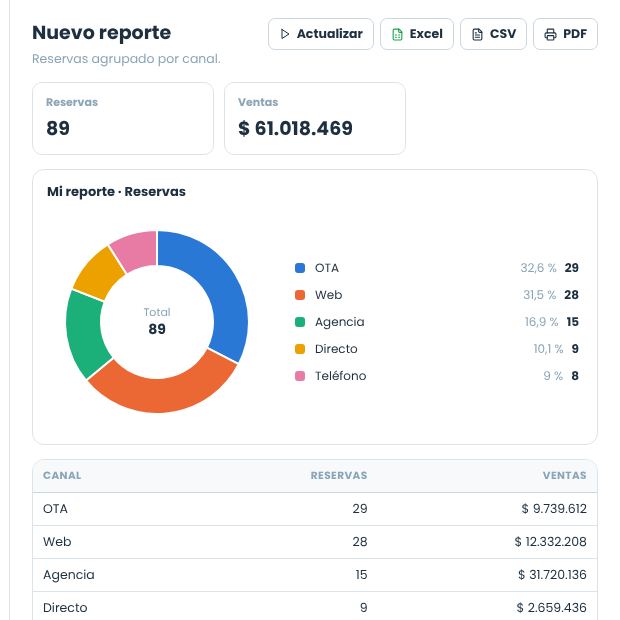Click the $ 12.332.208 sales cell
This screenshot has height=620, width=620.
(550, 542)
